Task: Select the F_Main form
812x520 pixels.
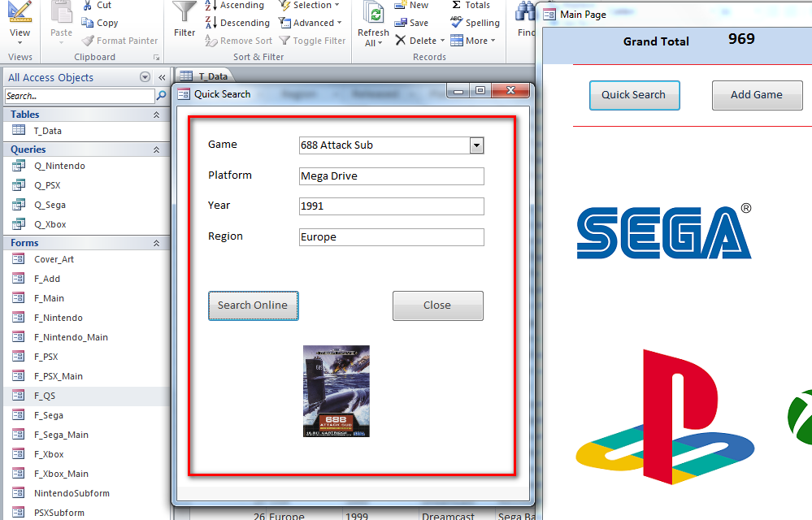Action: 86,298
